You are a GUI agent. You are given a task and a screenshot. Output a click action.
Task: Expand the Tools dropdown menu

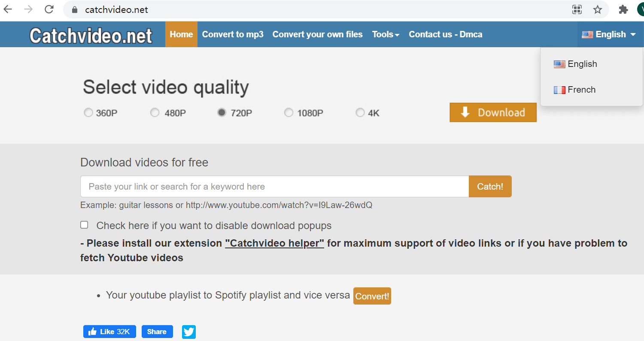(386, 34)
